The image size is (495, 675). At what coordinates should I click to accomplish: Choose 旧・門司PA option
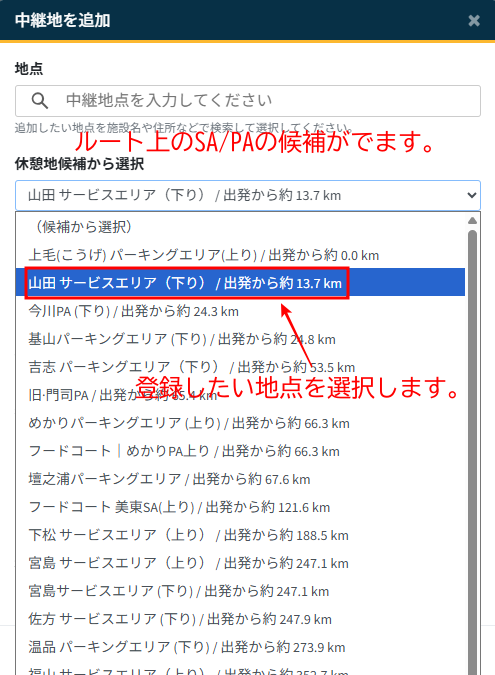click(x=240, y=395)
